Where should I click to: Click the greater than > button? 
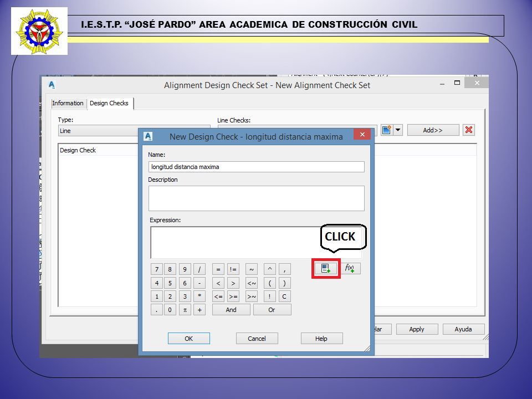(x=233, y=283)
